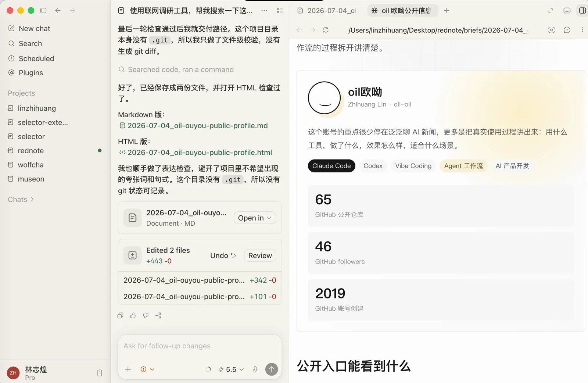The image size is (588, 383).
Task: Expand the Searched code, ran a command step
Action: tap(176, 69)
